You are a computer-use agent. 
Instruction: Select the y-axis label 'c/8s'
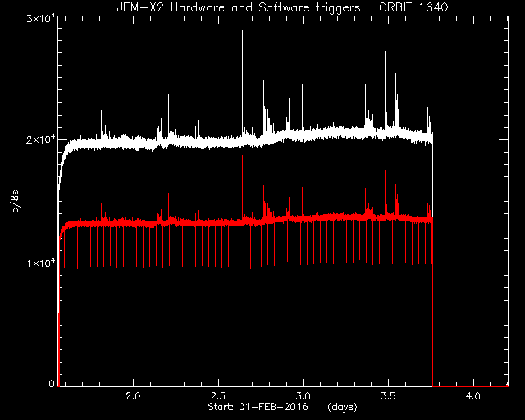click(15, 201)
